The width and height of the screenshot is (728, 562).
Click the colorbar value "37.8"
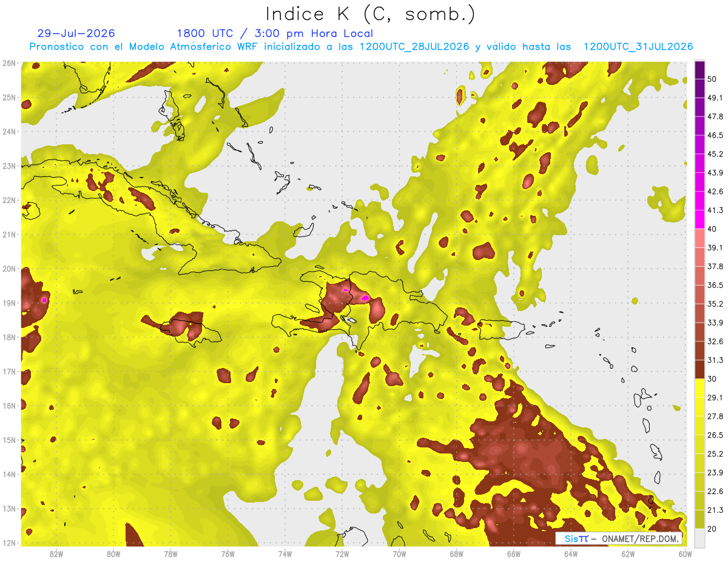click(x=715, y=267)
